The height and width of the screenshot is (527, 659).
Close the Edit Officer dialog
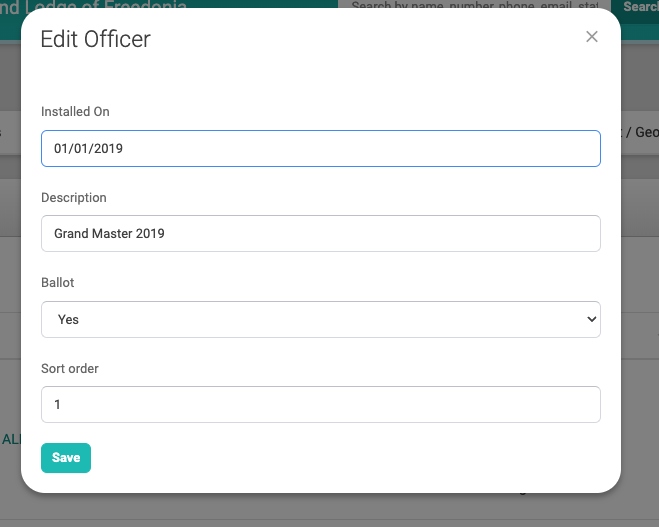click(x=592, y=37)
